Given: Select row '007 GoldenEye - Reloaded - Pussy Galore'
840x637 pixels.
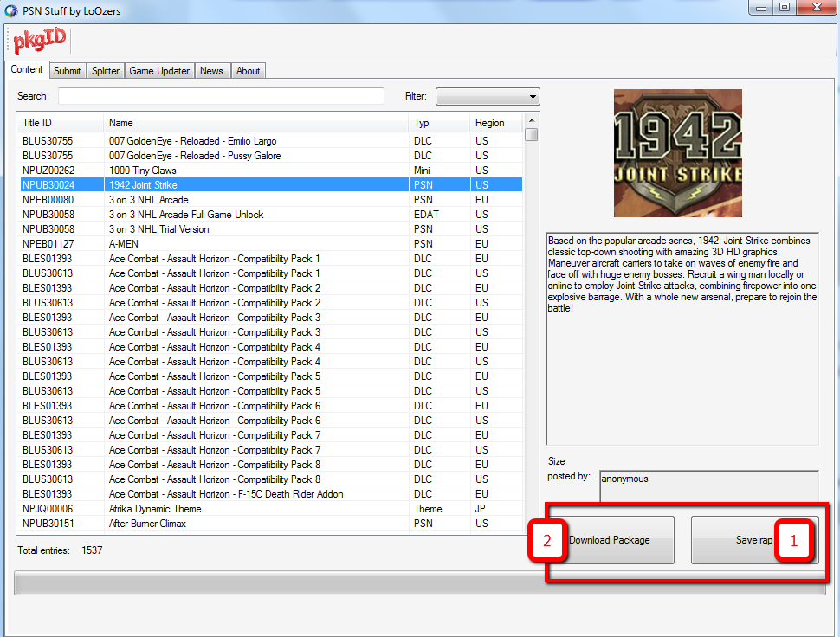Looking at the screenshot, I should point(269,156).
